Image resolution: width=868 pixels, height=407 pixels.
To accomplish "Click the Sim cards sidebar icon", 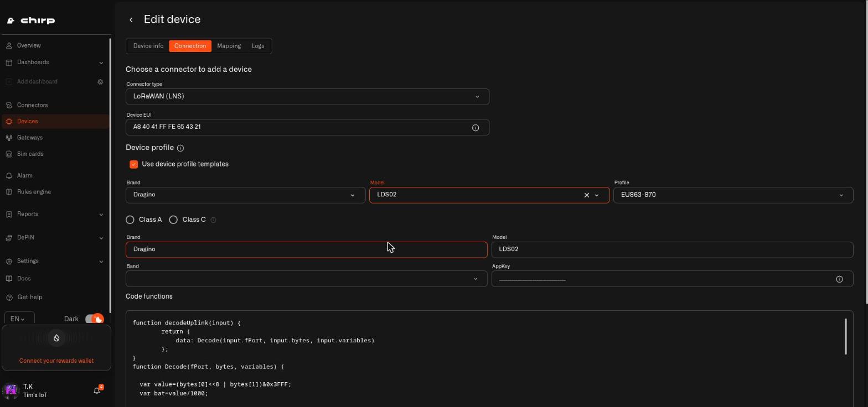I will coord(9,154).
